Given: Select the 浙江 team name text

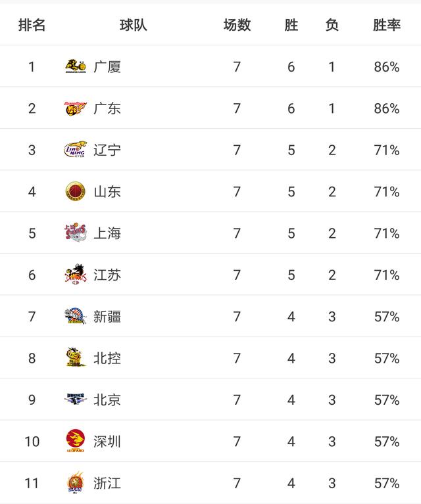Looking at the screenshot, I should pyautogui.click(x=107, y=483).
